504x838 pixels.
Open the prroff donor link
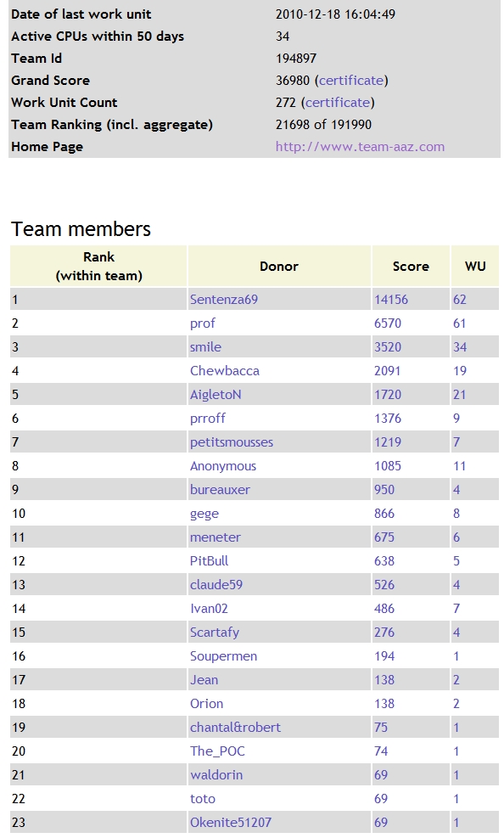pyautogui.click(x=208, y=419)
